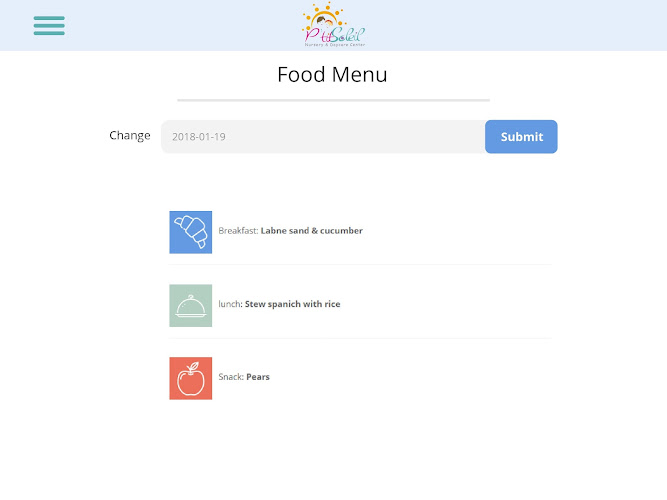The image size is (667, 500).
Task: Select the Labne sand & cucumber text
Action: click(312, 231)
